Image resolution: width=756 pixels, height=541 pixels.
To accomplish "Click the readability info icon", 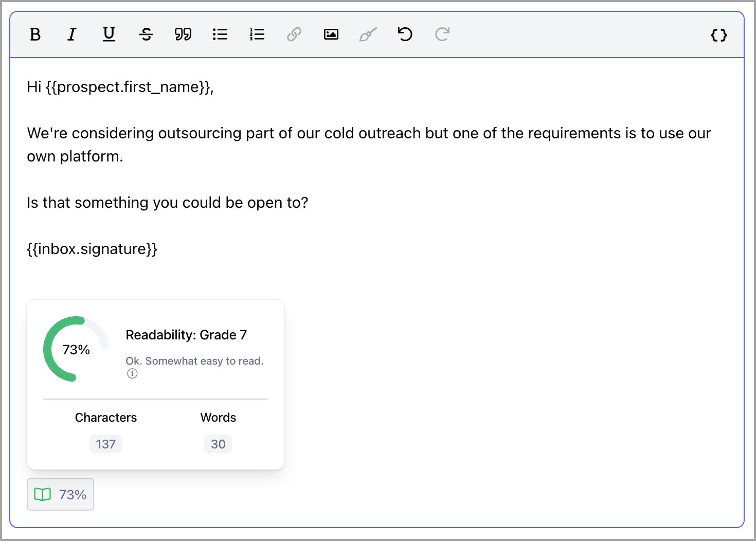I will [x=132, y=374].
